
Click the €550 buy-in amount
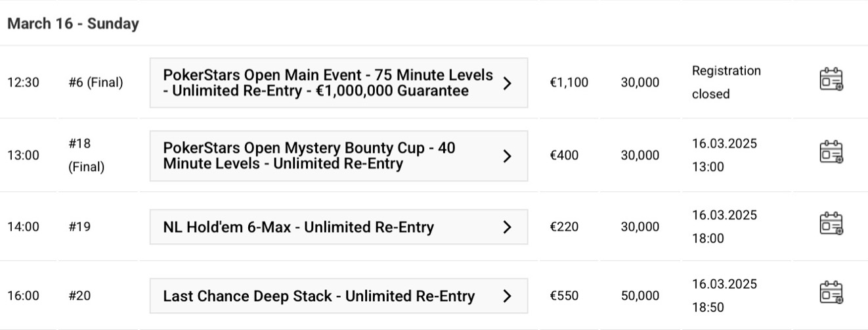(x=564, y=296)
